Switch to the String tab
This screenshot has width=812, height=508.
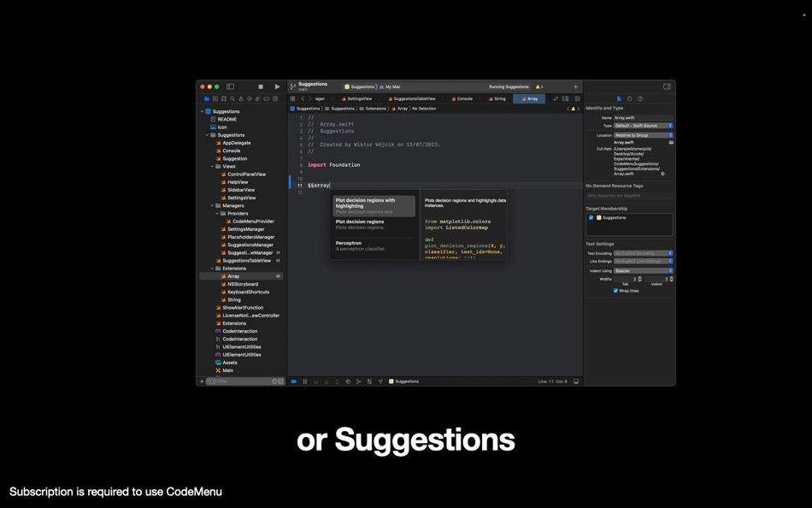pyautogui.click(x=497, y=98)
